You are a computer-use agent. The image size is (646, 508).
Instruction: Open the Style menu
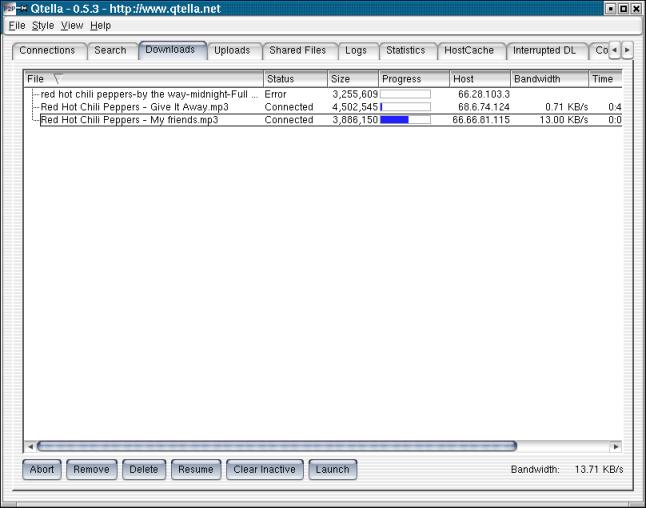[x=43, y=26]
